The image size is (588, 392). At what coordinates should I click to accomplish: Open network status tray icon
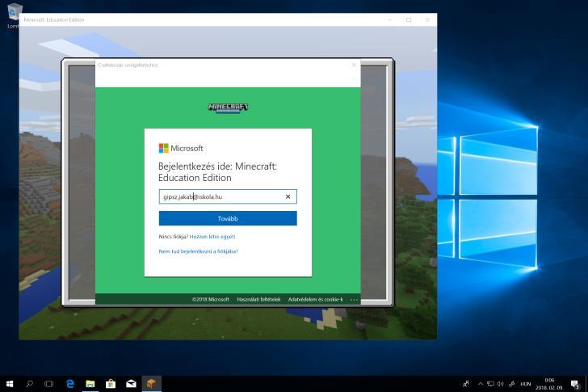tap(490, 384)
